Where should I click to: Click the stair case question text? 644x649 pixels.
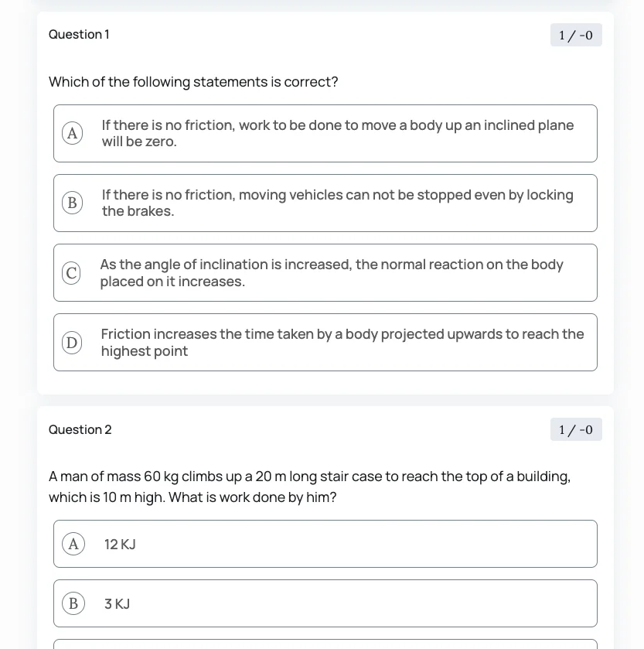tap(309, 487)
